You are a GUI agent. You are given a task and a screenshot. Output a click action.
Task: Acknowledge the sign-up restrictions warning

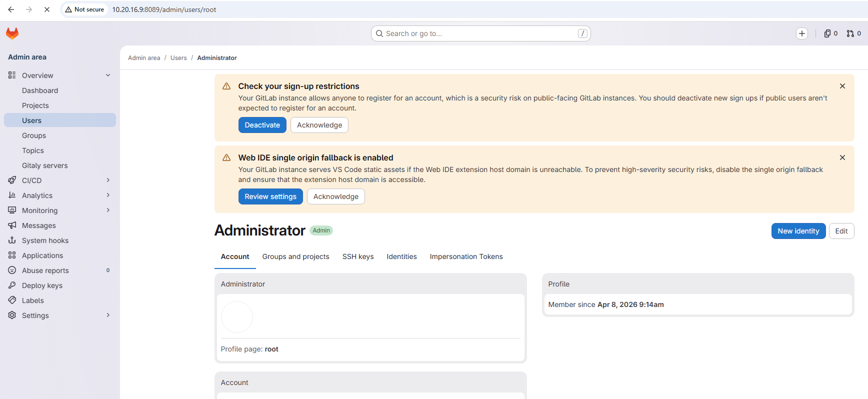(x=319, y=125)
